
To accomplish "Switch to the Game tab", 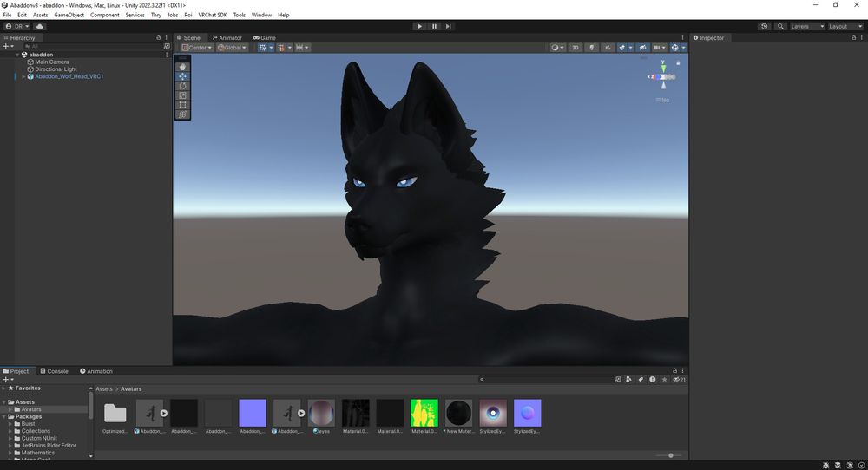I will 265,37.
